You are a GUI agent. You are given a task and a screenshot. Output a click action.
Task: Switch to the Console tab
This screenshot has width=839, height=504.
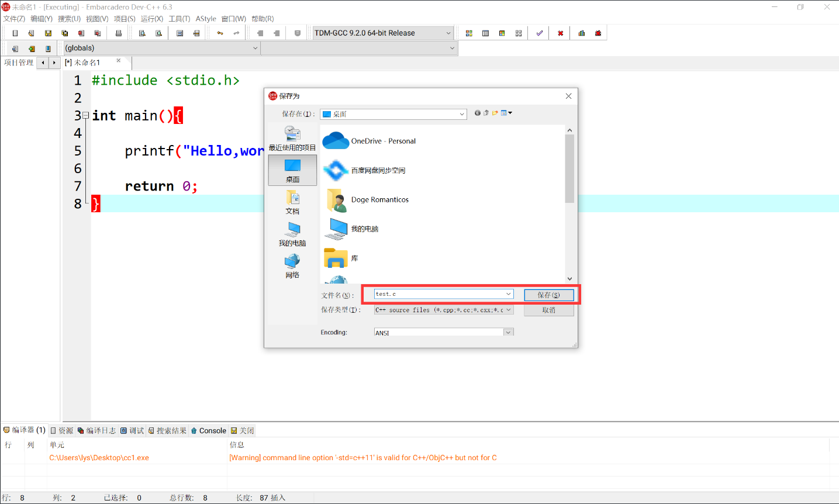coord(209,430)
